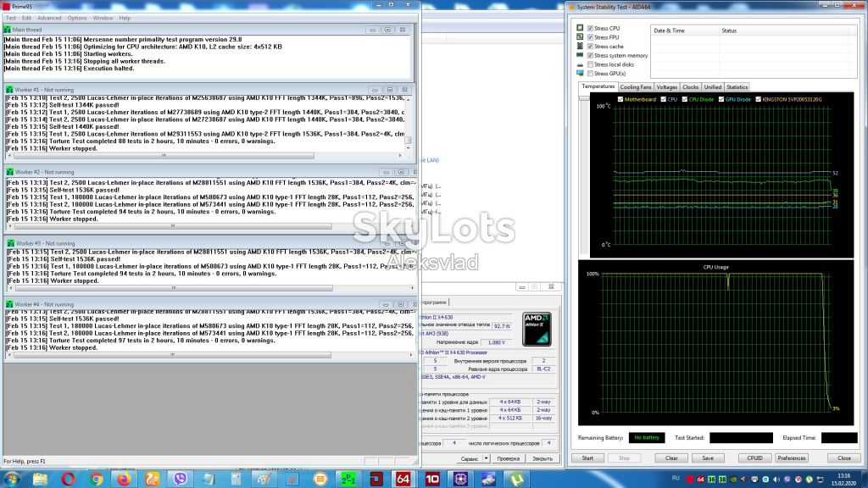868x488 pixels.
Task: Switch to the Clocks tab
Action: click(x=690, y=87)
